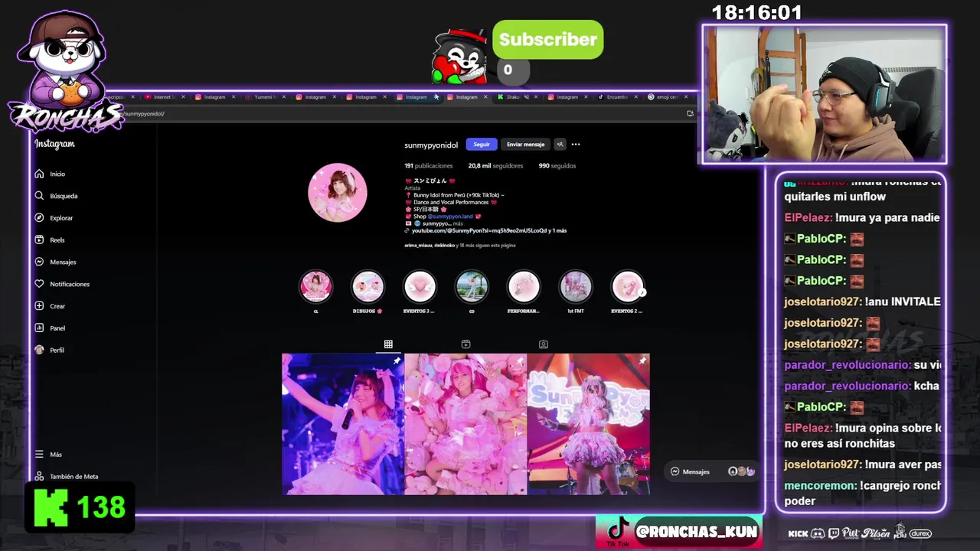Click the similar accounts suggestion icon
Screen dimensions: 980x551
(x=560, y=144)
